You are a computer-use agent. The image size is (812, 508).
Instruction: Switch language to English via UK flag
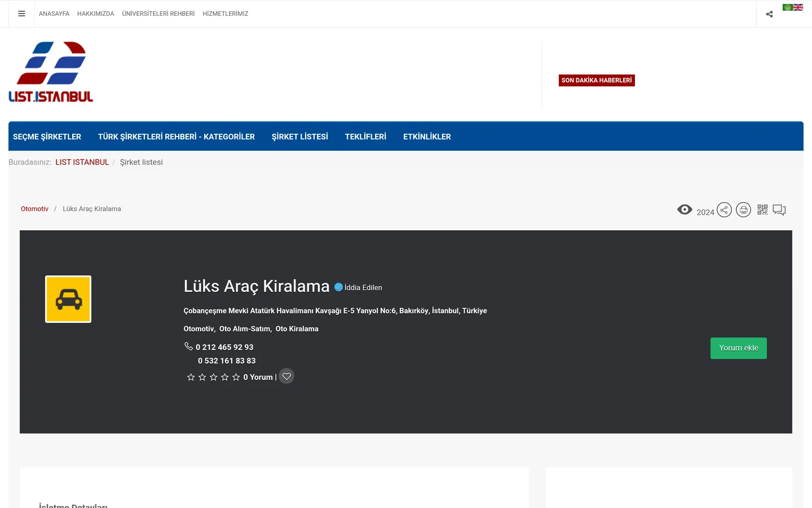(x=798, y=7)
